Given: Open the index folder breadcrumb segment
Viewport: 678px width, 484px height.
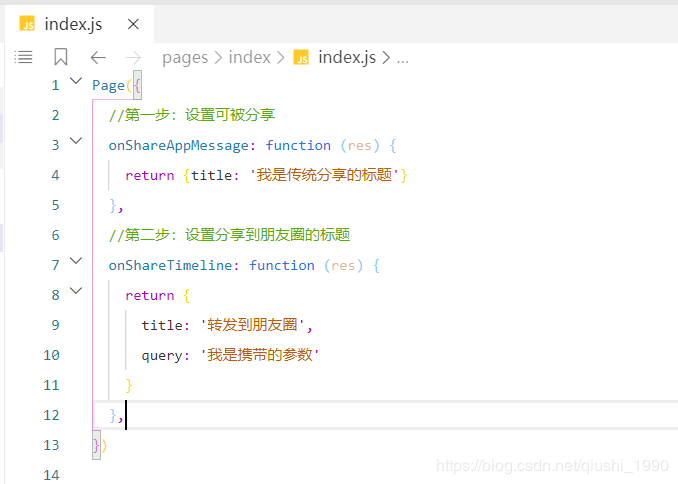Looking at the screenshot, I should pyautogui.click(x=249, y=58).
